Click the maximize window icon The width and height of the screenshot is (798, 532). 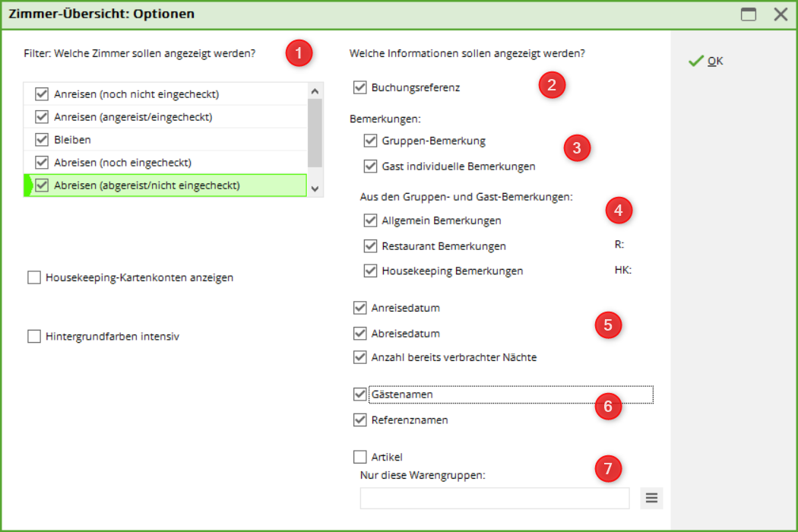[749, 14]
